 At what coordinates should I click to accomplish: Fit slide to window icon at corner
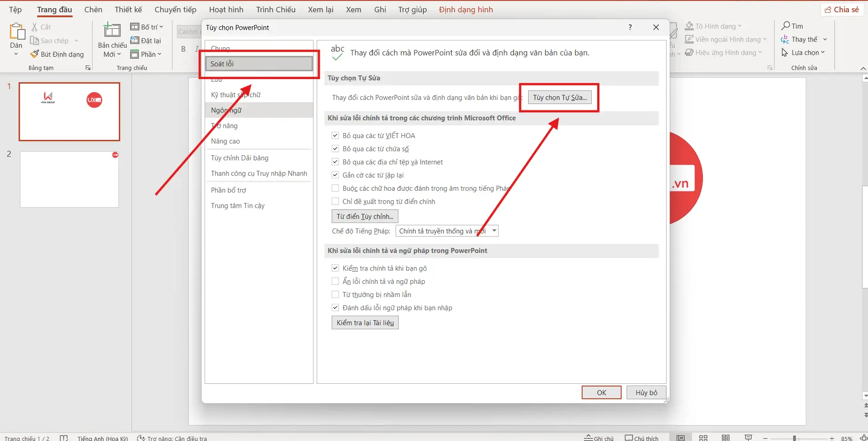(863, 438)
